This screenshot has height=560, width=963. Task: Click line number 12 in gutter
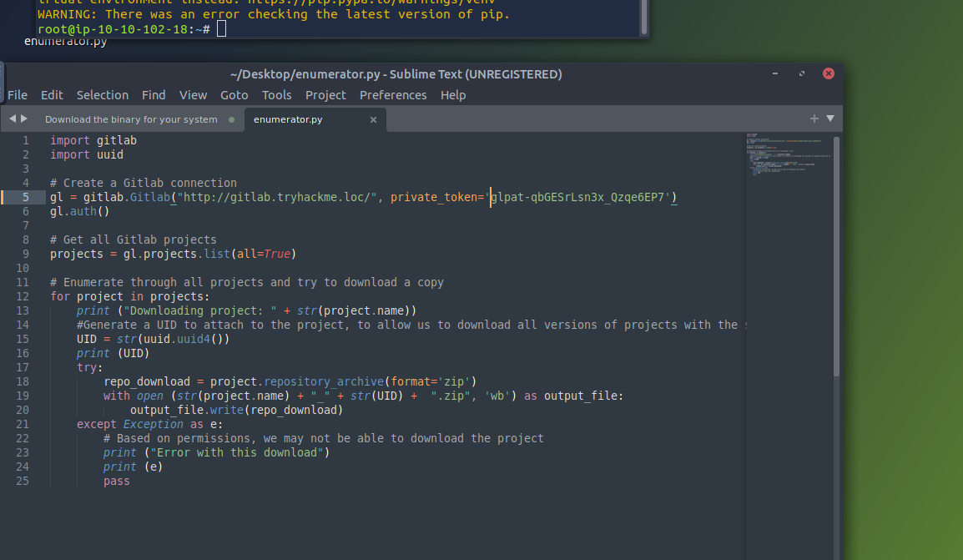pyautogui.click(x=23, y=296)
